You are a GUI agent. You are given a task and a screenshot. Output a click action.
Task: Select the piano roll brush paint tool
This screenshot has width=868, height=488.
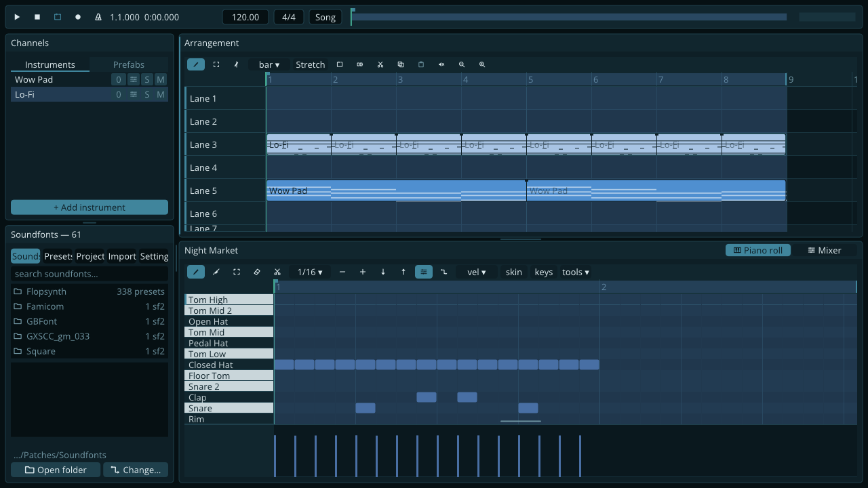[x=216, y=272]
